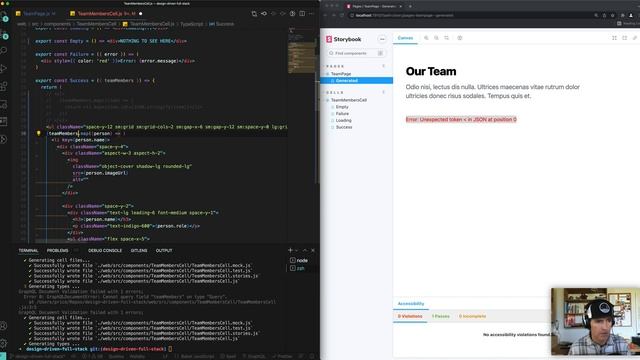Click the Storybook logo
This screenshot has height=360, width=640.
point(343,39)
